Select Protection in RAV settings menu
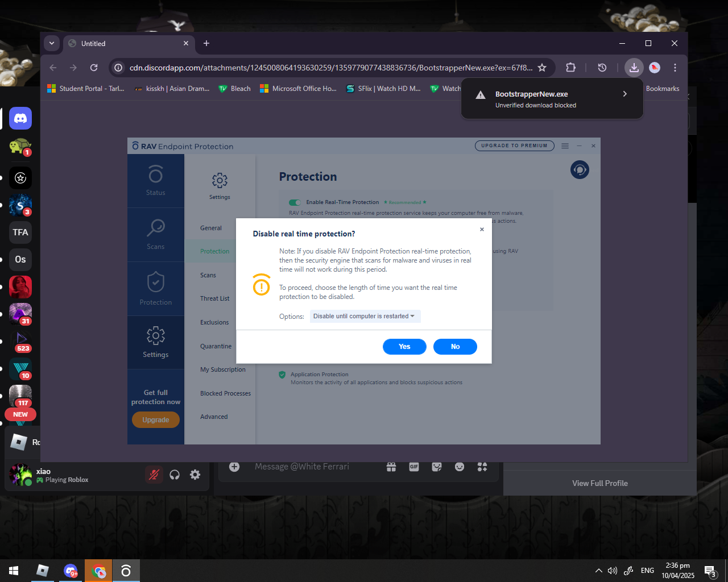Image resolution: width=728 pixels, height=582 pixels. tap(215, 251)
